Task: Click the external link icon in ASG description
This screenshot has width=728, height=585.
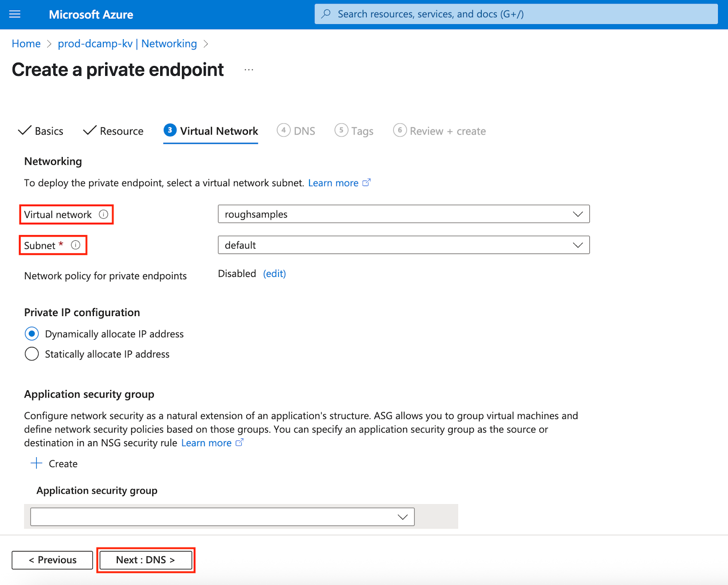Action: click(x=240, y=442)
